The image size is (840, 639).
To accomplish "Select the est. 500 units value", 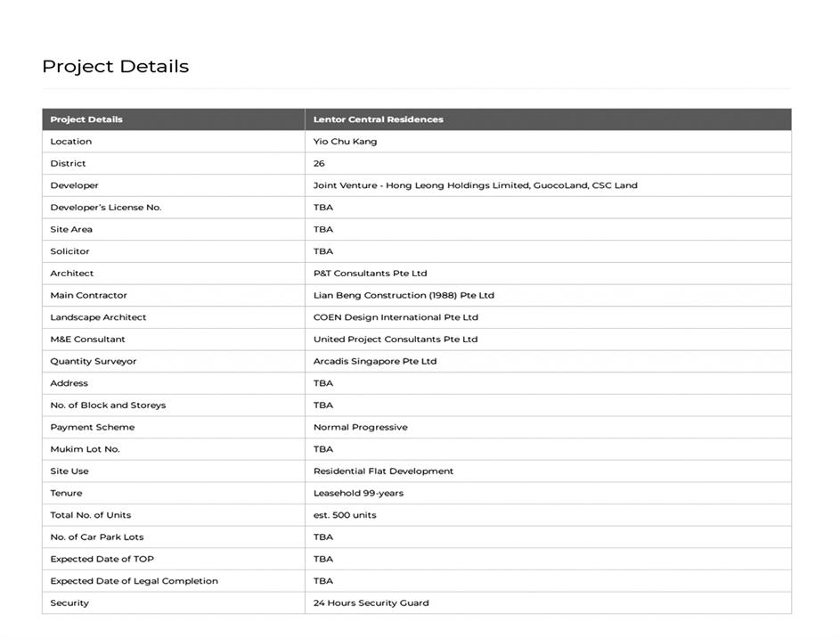I will click(x=345, y=515).
